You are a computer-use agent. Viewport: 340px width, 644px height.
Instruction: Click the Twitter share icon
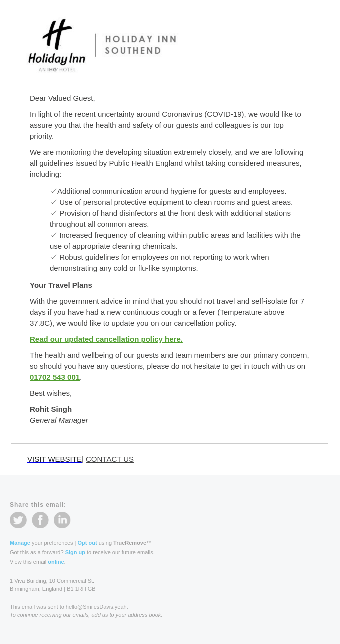pos(18,520)
